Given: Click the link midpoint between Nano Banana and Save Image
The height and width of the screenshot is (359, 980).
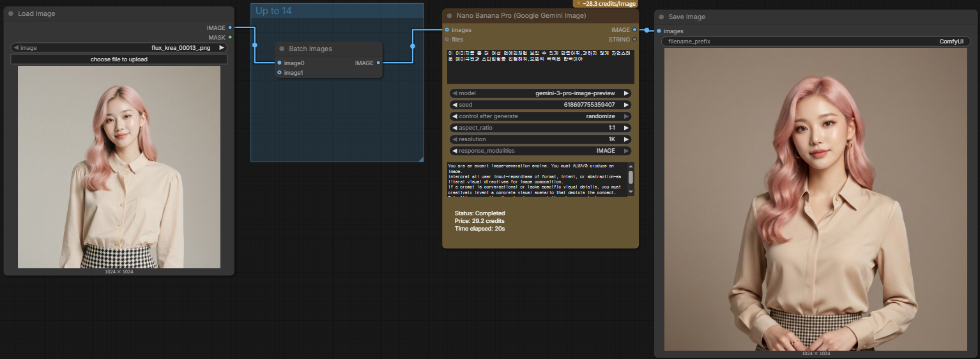Looking at the screenshot, I should coord(647,30).
